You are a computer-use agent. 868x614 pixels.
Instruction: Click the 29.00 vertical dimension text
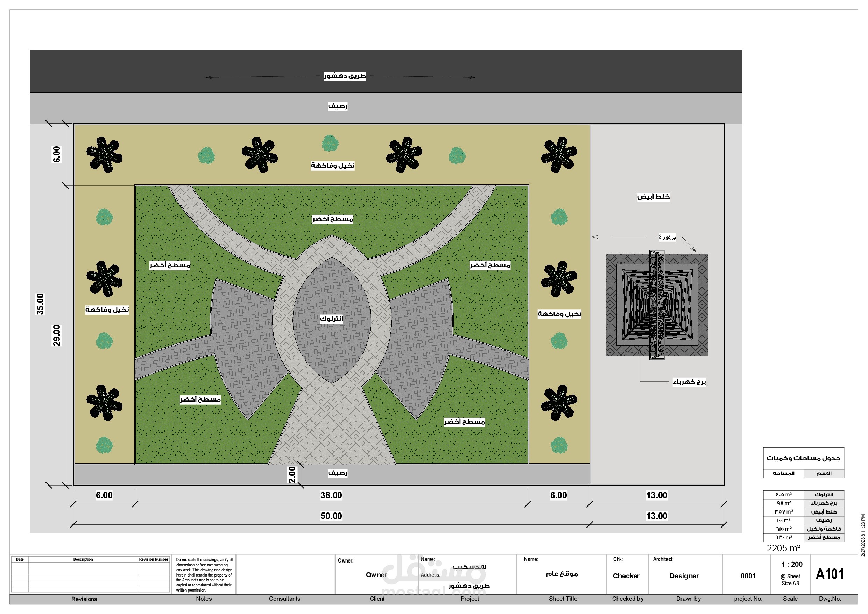click(x=56, y=335)
